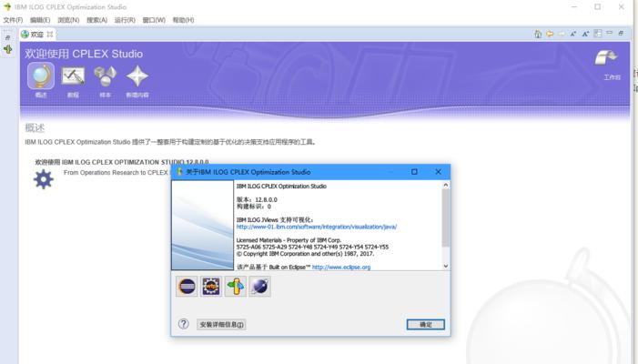
Task: Maximize the About dialog window
Action: 414,172
